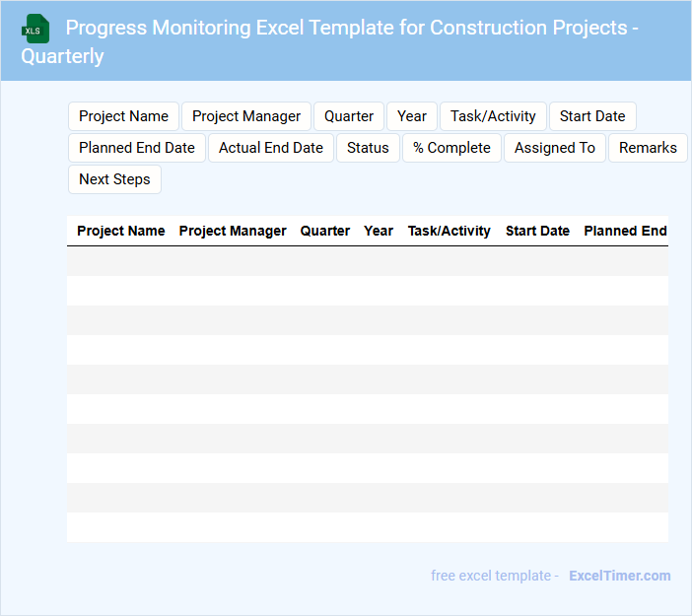The width and height of the screenshot is (692, 616).
Task: Click the Quarter tag button
Action: (349, 116)
